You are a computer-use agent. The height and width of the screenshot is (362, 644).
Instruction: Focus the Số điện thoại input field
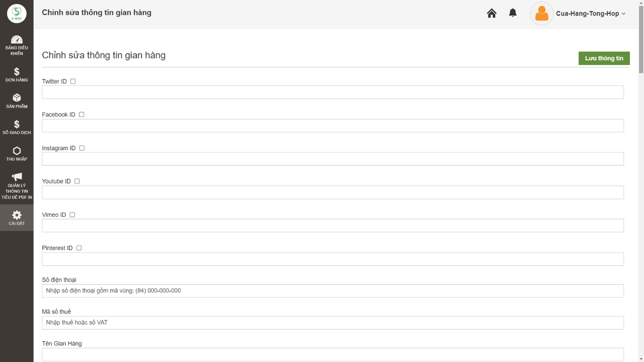pos(333,291)
